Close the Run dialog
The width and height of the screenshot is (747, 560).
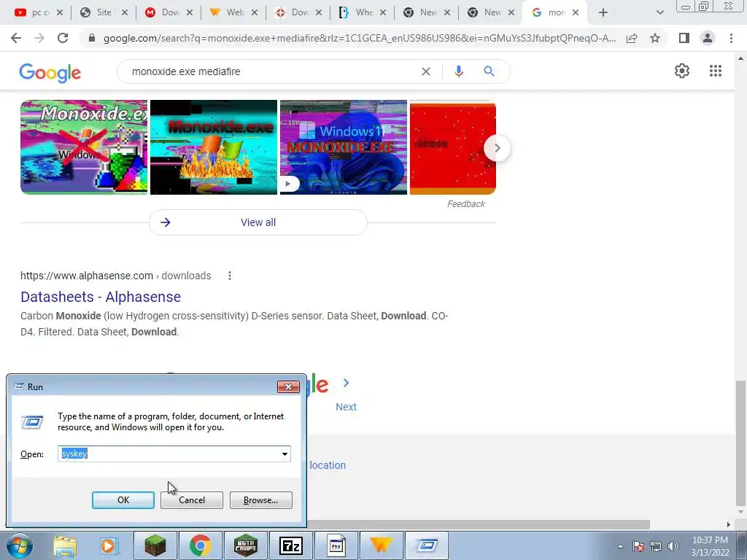288,386
